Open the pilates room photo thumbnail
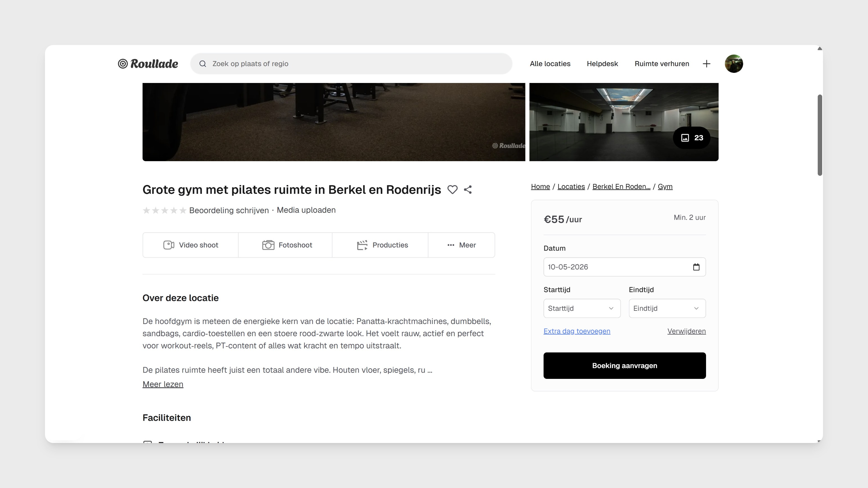Viewport: 868px width, 488px height. 624,122
